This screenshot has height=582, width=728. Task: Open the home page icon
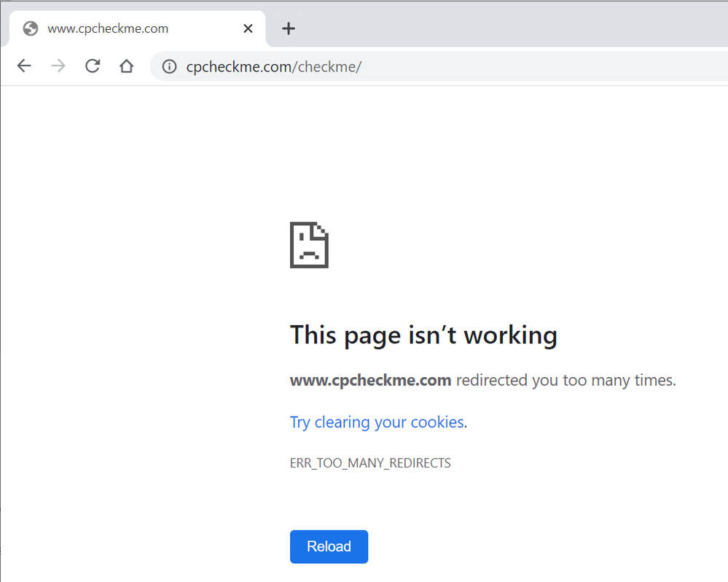pos(126,66)
